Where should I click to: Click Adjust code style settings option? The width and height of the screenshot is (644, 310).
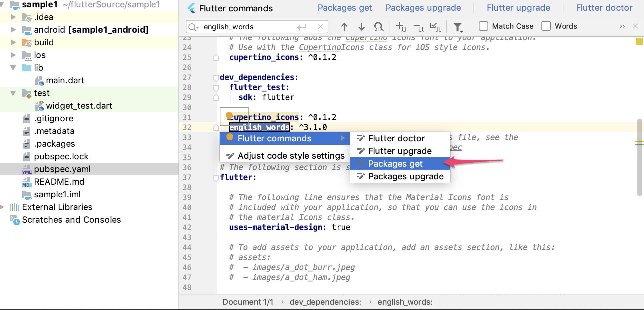click(291, 156)
